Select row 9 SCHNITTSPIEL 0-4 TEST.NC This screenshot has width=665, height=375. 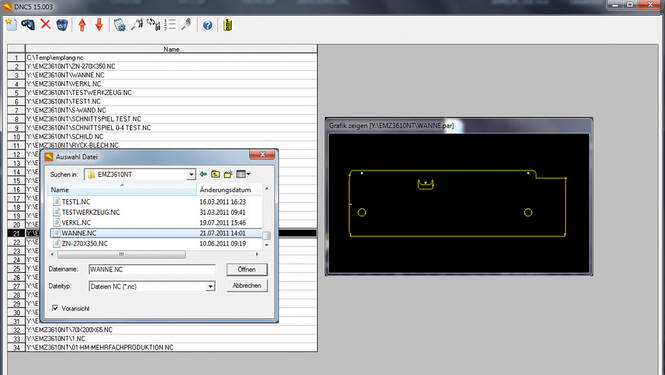171,128
